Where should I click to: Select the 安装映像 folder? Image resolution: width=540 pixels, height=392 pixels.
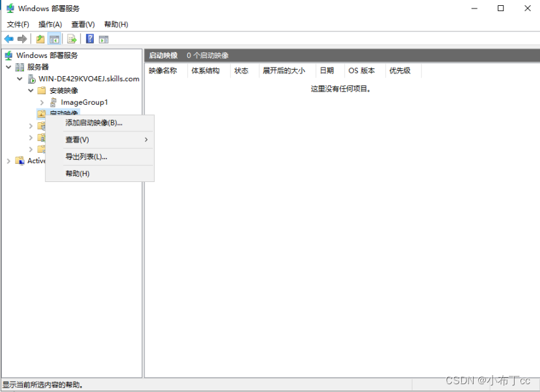pyautogui.click(x=64, y=90)
